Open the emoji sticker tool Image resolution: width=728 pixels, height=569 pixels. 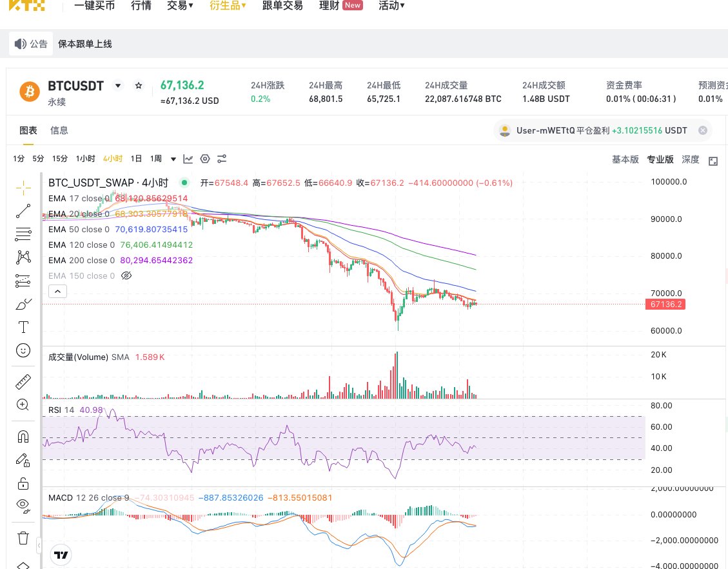tap(23, 350)
